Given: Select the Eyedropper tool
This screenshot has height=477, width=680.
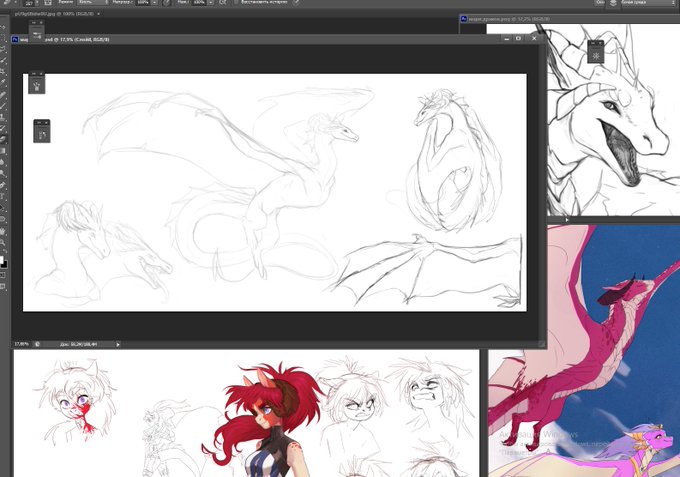Looking at the screenshot, I should click(3, 83).
